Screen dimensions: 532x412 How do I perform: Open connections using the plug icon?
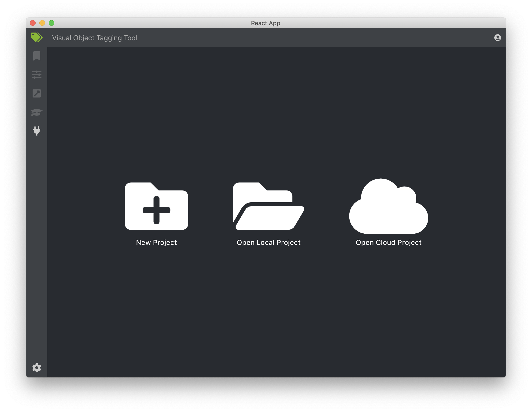(x=37, y=131)
